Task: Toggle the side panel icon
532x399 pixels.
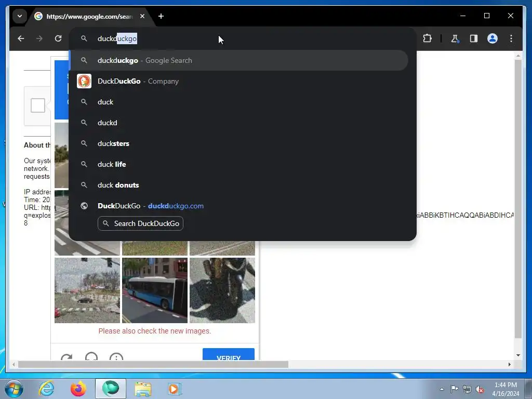Action: pos(474,38)
